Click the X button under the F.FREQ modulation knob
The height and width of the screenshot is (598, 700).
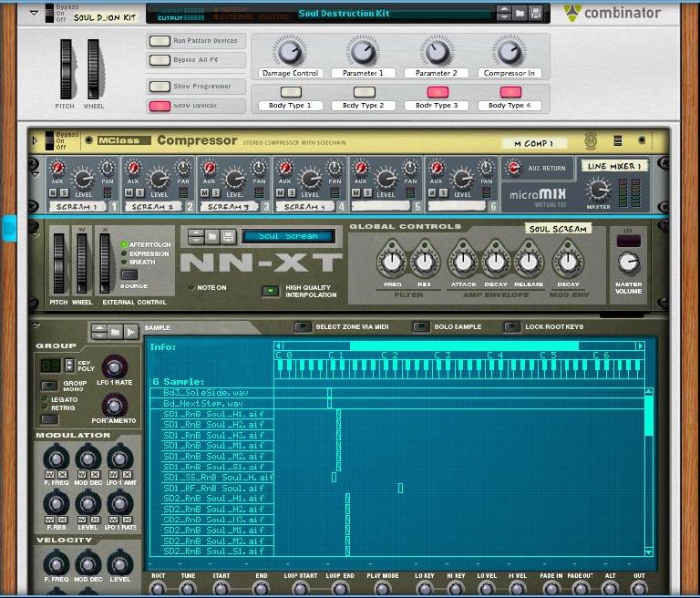[62, 474]
